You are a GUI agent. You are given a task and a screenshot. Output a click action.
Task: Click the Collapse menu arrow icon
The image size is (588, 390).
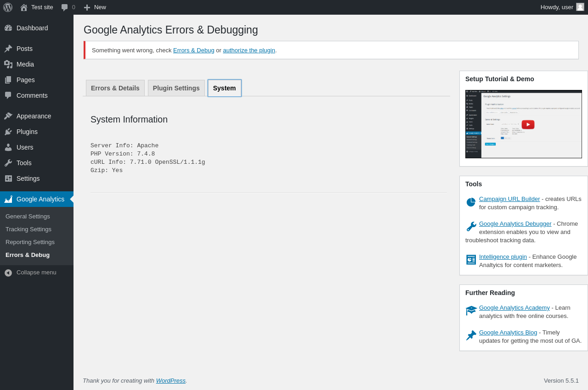[x=8, y=273]
